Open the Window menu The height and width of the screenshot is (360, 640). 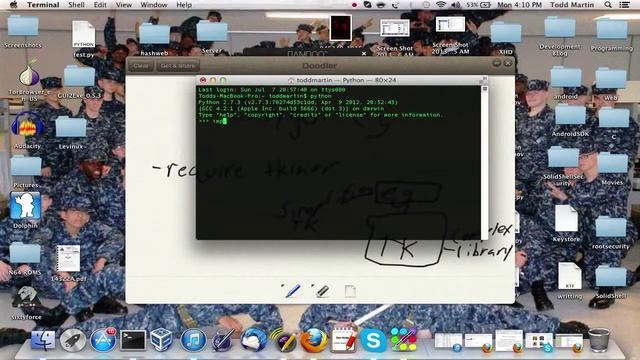point(154,5)
